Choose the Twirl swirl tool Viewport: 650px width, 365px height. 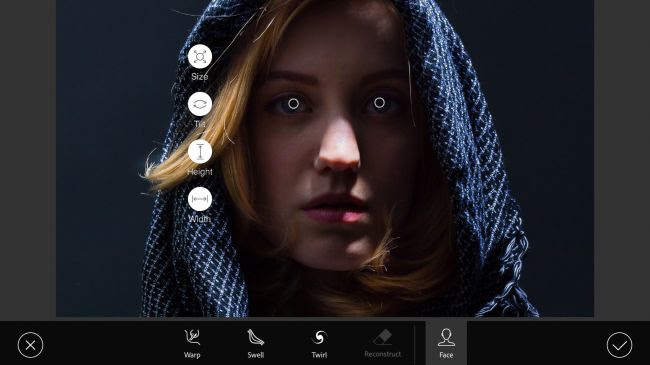click(319, 343)
